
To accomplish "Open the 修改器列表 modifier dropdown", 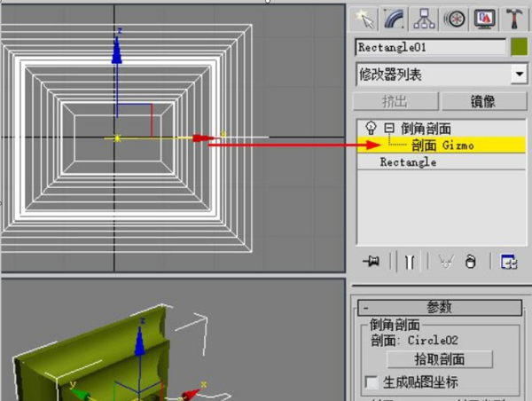I will click(442, 74).
